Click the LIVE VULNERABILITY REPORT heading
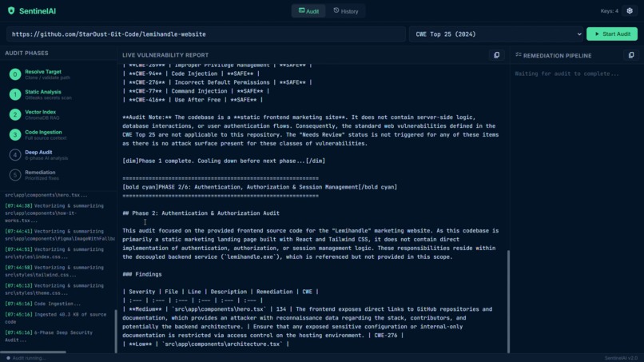The width and height of the screenshot is (644, 362). tap(165, 55)
